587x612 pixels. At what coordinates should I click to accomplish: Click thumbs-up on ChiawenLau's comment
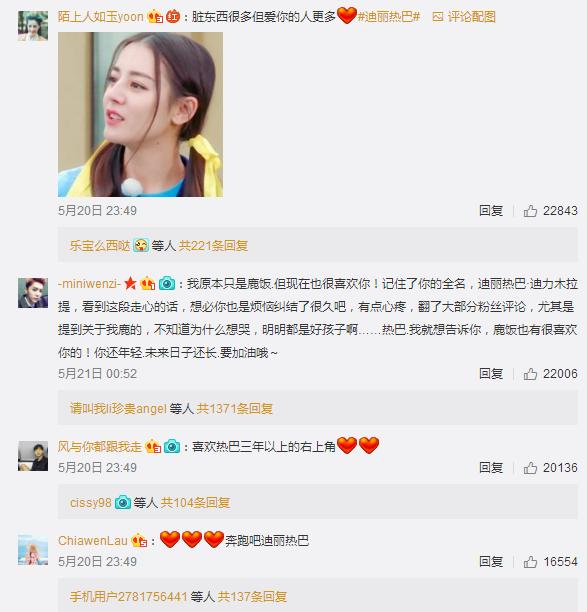[x=530, y=562]
